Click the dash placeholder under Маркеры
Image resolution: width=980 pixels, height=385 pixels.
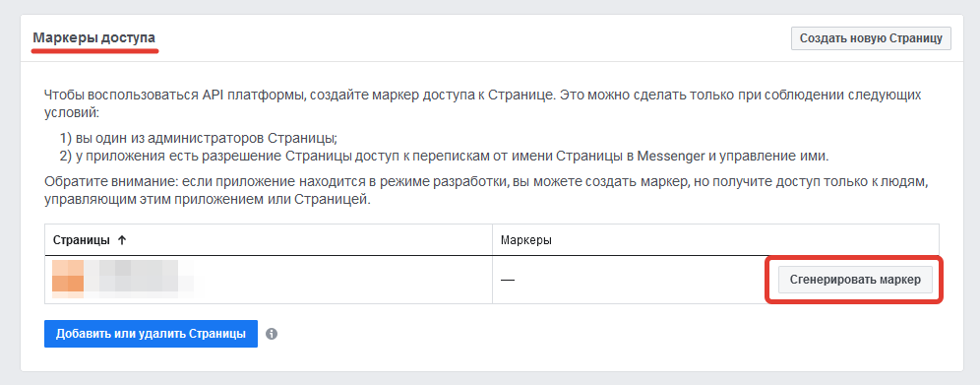pos(508,280)
